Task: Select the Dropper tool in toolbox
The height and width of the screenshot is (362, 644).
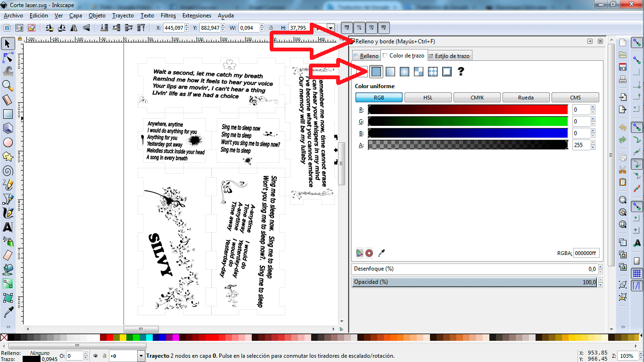Action: point(8,312)
